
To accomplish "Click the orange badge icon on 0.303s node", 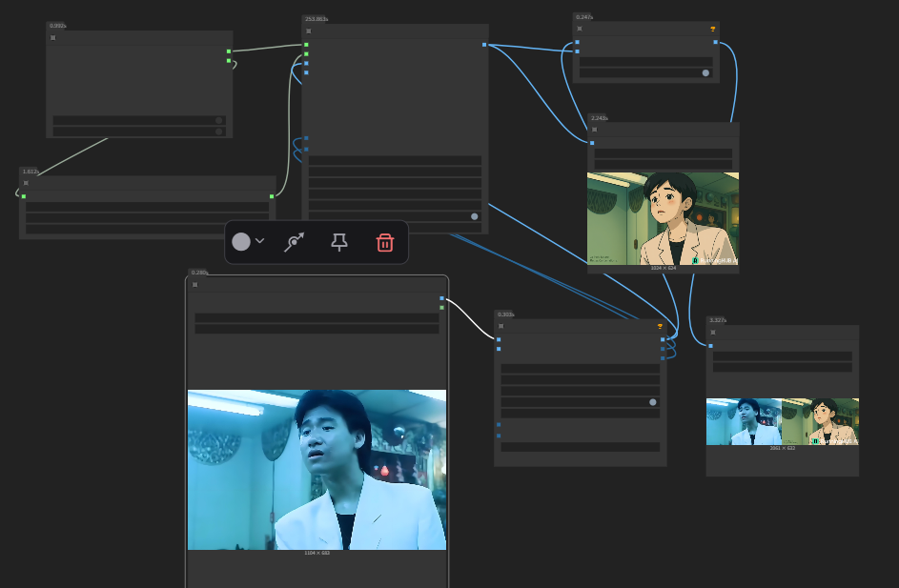I will [660, 326].
